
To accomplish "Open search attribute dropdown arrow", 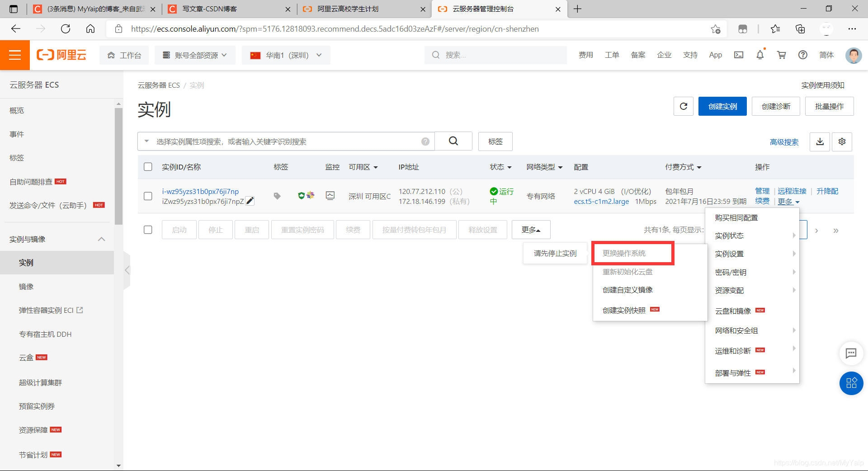I will pos(146,141).
